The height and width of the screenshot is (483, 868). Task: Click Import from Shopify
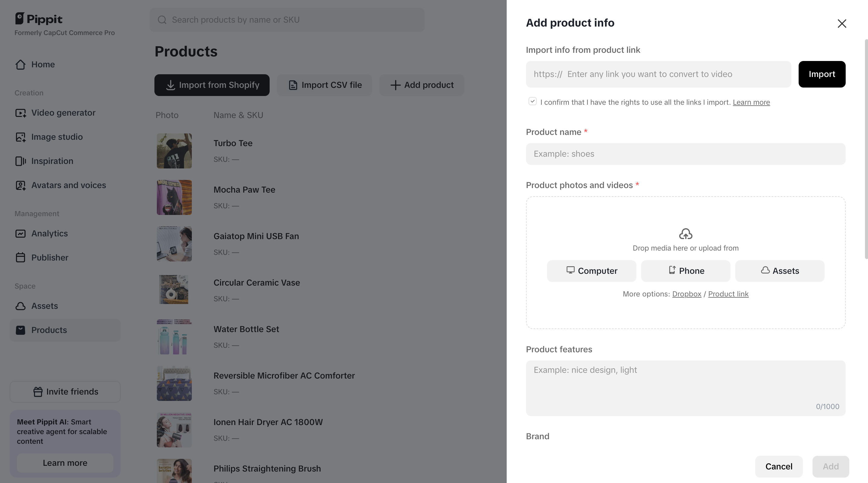pyautogui.click(x=212, y=85)
